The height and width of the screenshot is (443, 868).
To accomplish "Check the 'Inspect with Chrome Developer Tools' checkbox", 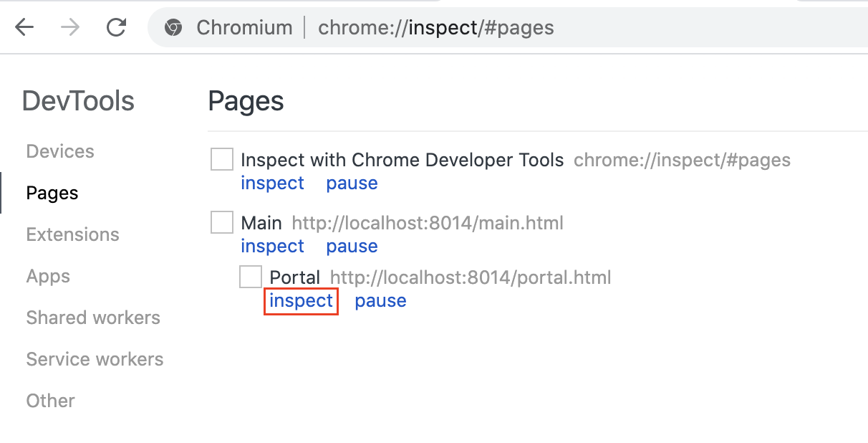I will [222, 159].
